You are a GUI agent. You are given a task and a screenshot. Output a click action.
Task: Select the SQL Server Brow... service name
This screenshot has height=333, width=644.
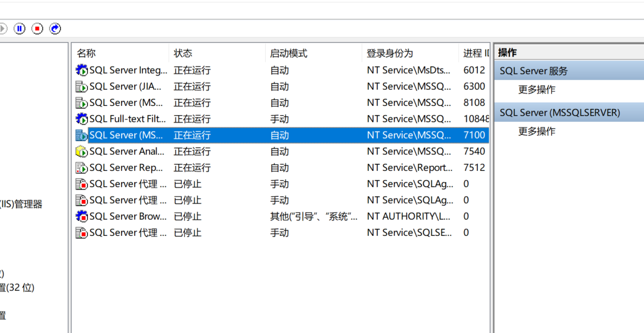coord(128,216)
